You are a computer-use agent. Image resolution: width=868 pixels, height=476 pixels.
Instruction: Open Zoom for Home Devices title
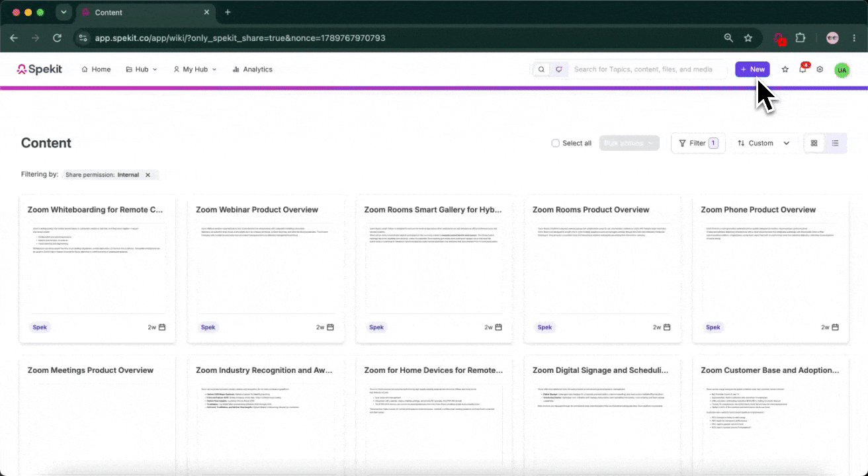433,370
